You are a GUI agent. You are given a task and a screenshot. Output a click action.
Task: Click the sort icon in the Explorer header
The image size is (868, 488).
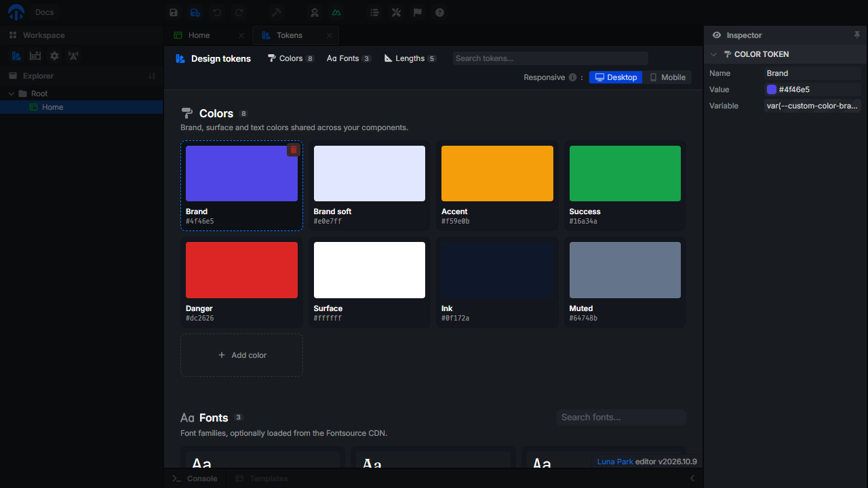pyautogui.click(x=152, y=76)
